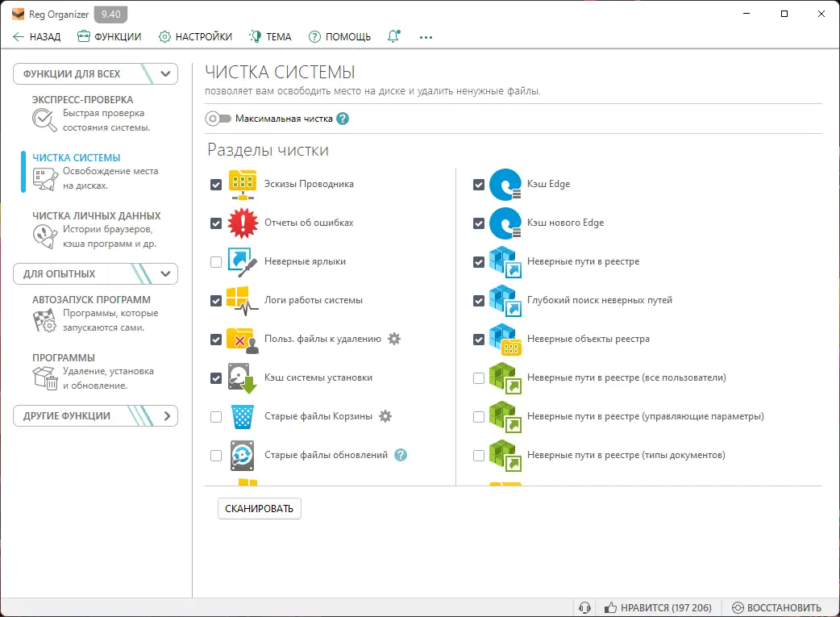Open the ПОМОЩЬ menu
Screen dimensions: 840x617
339,36
